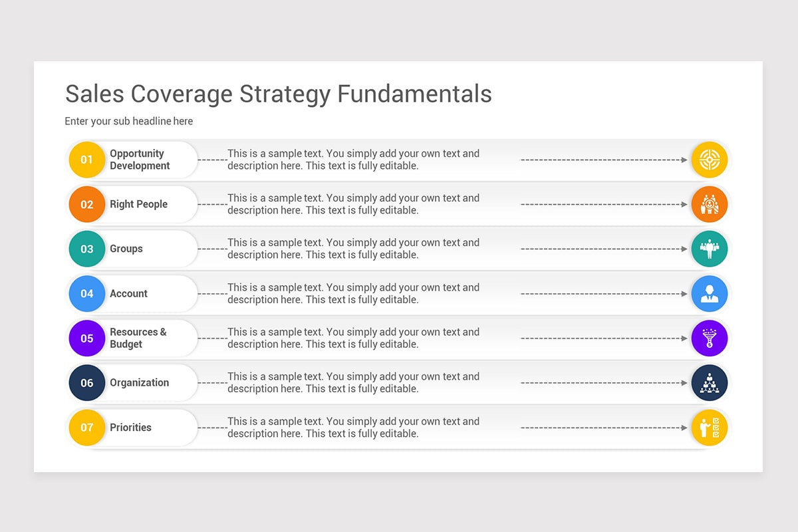Select sample text description beside Groups
The image size is (798, 532).
pyautogui.click(x=353, y=249)
